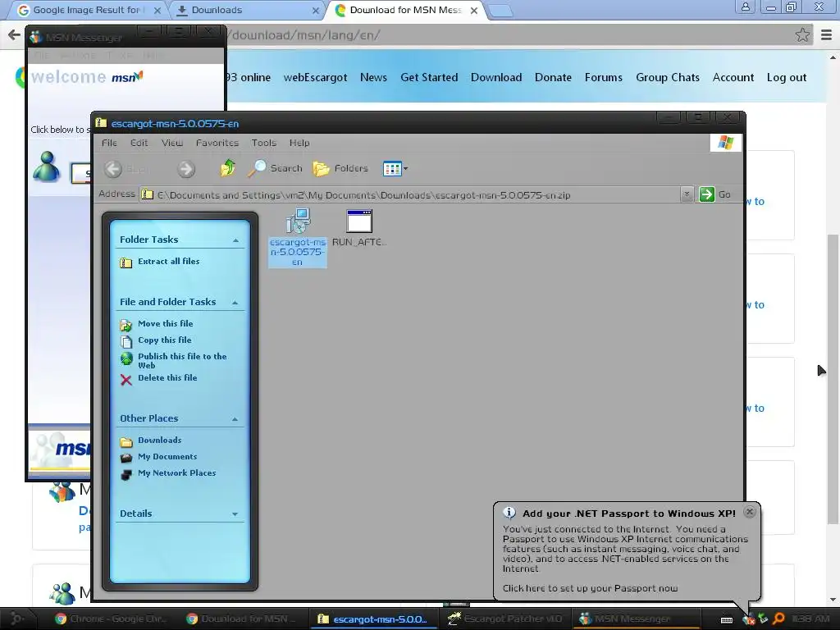
Task: Open the Tools menu
Action: pos(264,143)
